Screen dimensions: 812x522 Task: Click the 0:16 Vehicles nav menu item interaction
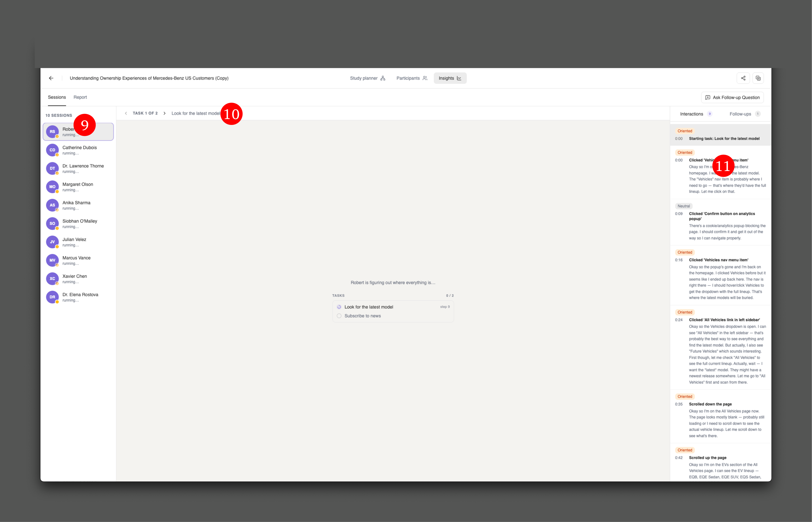pos(720,275)
